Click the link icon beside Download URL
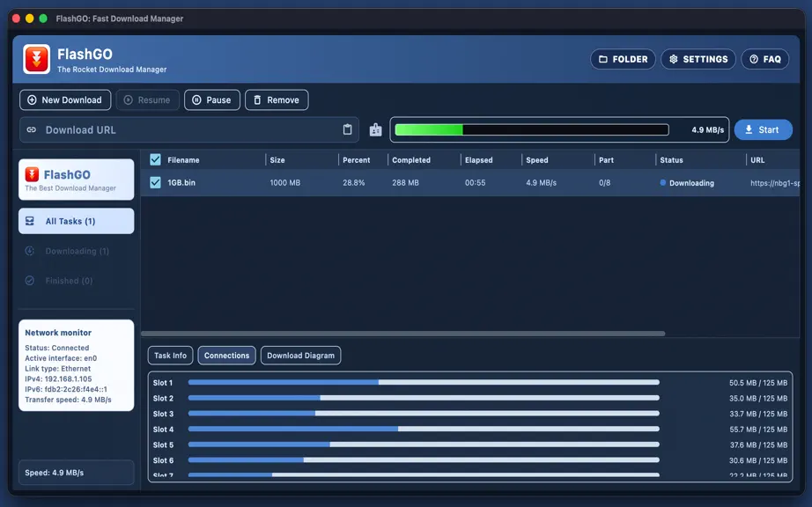This screenshot has height=507, width=812. pyautogui.click(x=32, y=130)
